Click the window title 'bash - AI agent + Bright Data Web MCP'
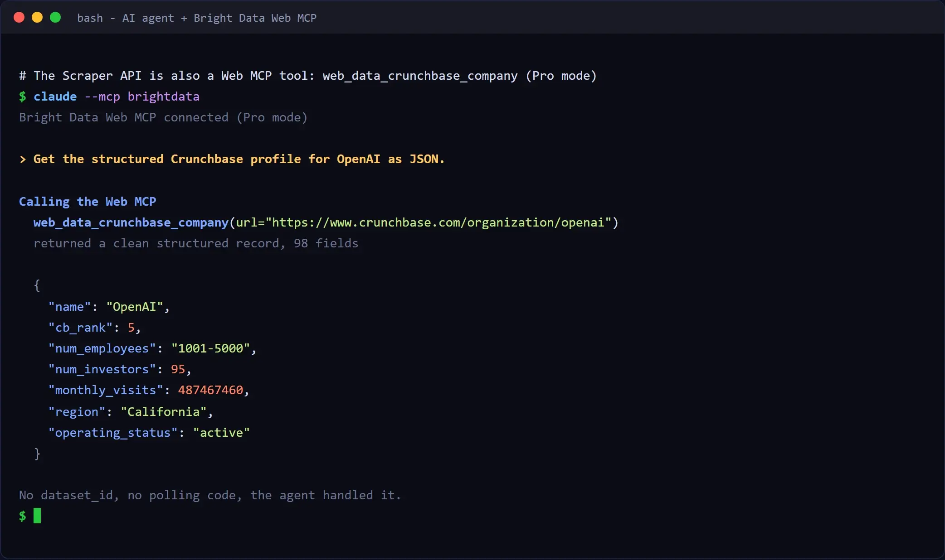The image size is (945, 560). [197, 18]
